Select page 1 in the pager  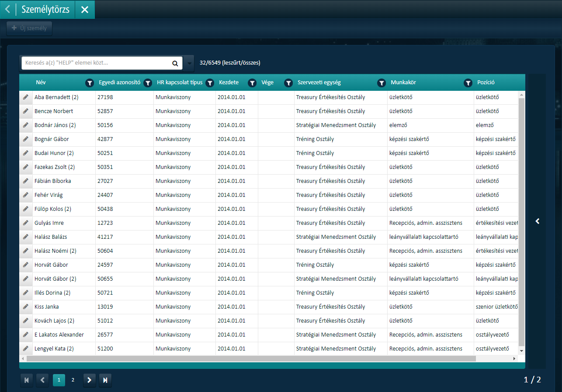[x=59, y=380]
